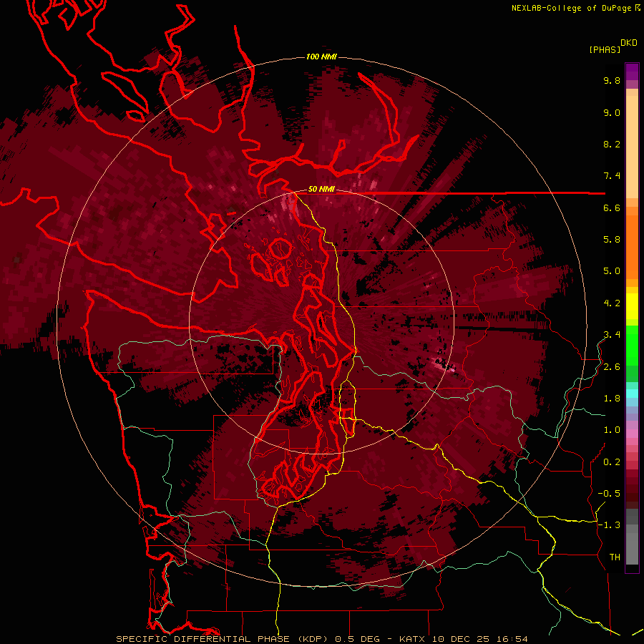Click the 2.6 value on the color scale
This screenshot has width=644, height=644.
coord(612,367)
